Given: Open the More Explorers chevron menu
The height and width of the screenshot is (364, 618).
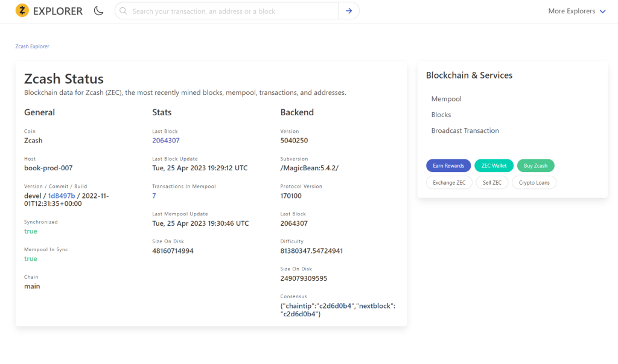Looking at the screenshot, I should click(603, 11).
